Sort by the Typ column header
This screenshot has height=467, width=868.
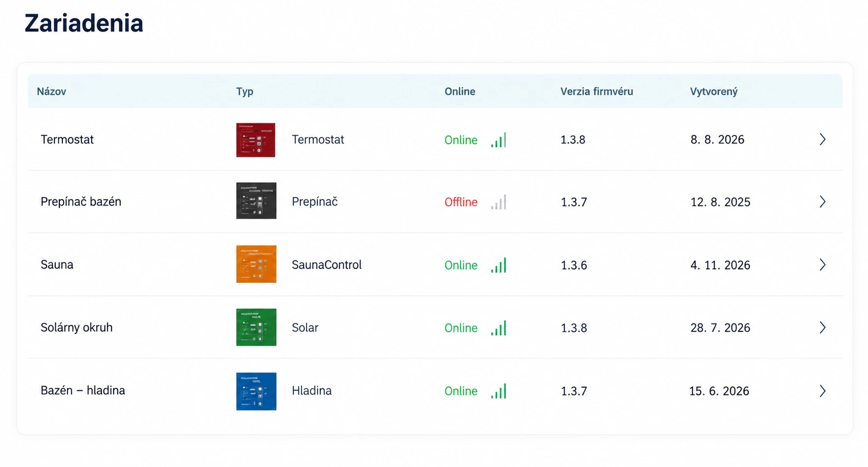[245, 91]
